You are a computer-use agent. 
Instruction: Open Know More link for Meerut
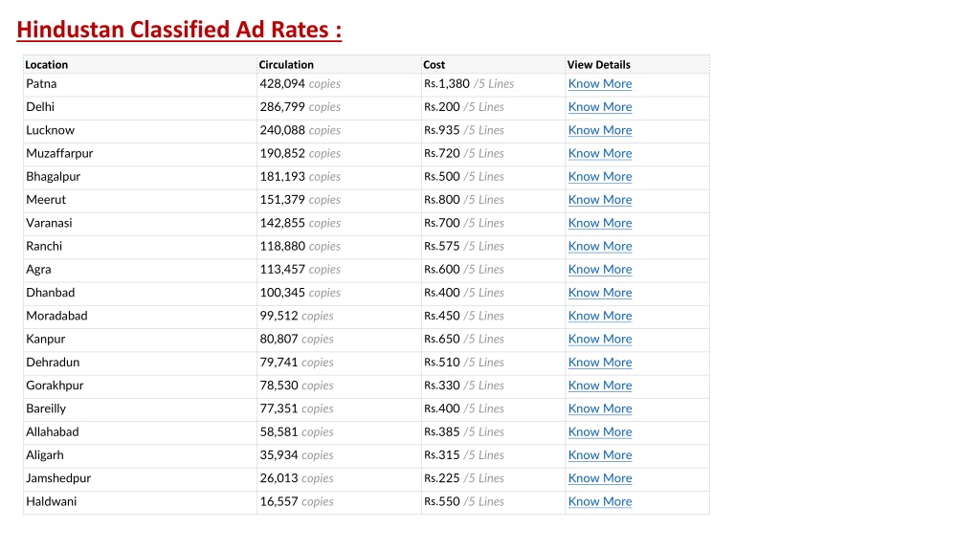click(x=599, y=199)
